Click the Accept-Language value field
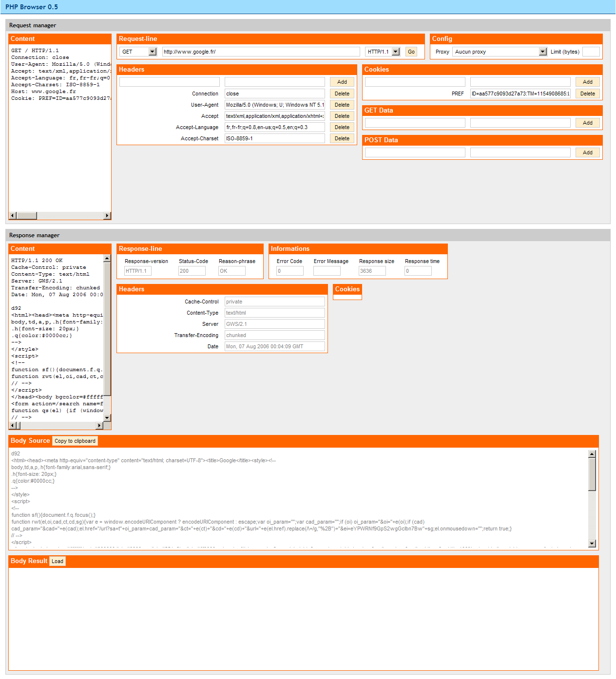 click(x=275, y=127)
